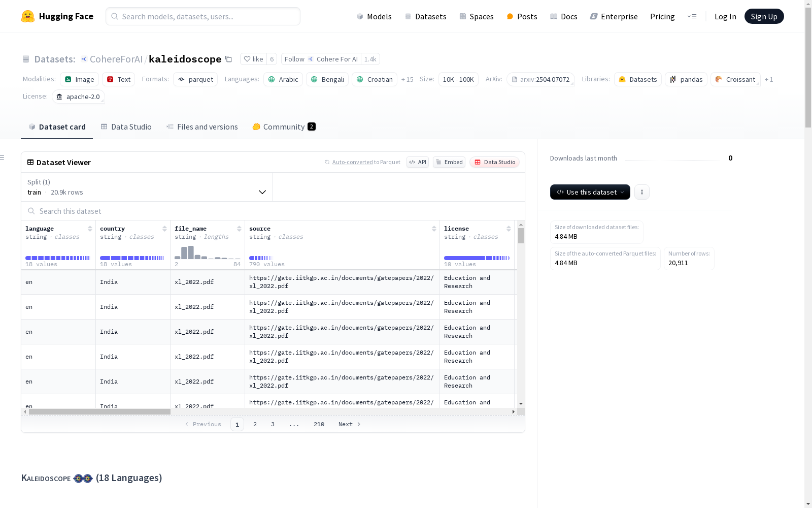The height and width of the screenshot is (508, 812).
Task: Expand the Use this dataset dropdown
Action: [590, 192]
